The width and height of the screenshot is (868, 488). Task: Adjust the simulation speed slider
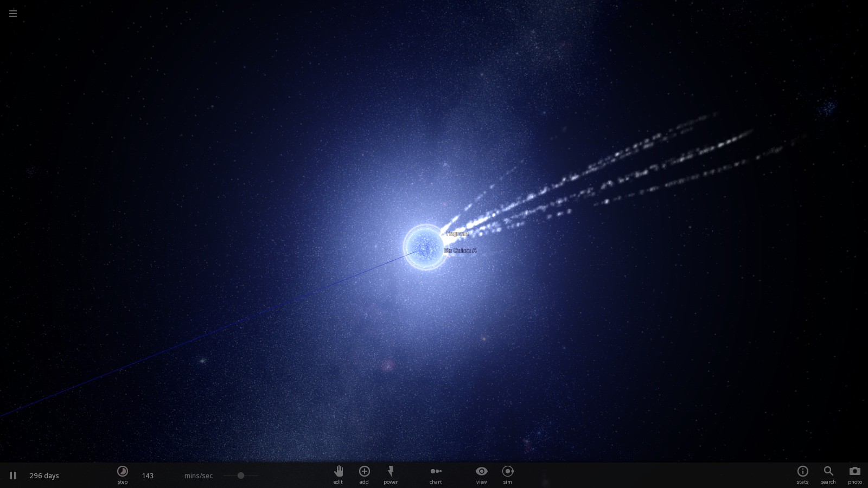pyautogui.click(x=240, y=476)
